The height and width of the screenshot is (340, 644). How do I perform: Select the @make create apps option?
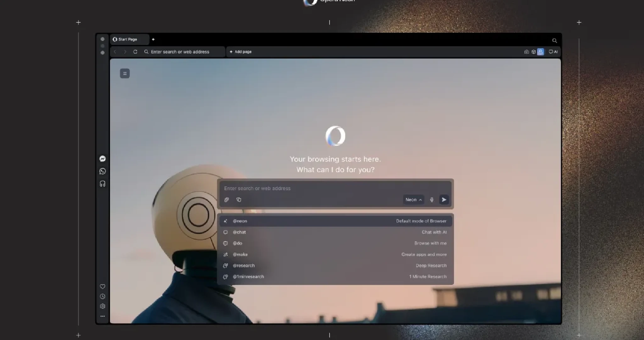[336, 254]
